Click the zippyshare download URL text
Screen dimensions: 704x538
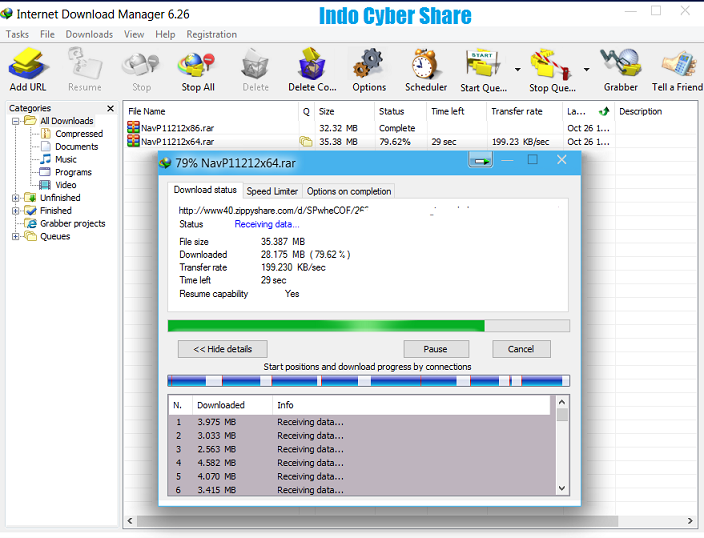(x=273, y=211)
